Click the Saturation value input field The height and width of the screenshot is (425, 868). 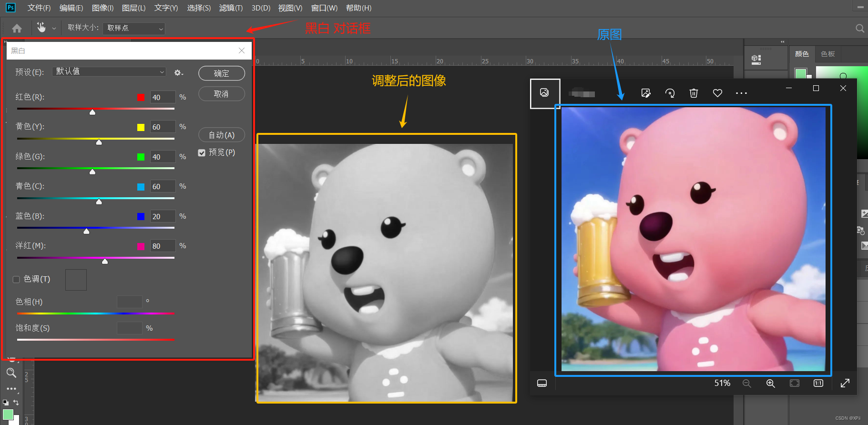130,328
